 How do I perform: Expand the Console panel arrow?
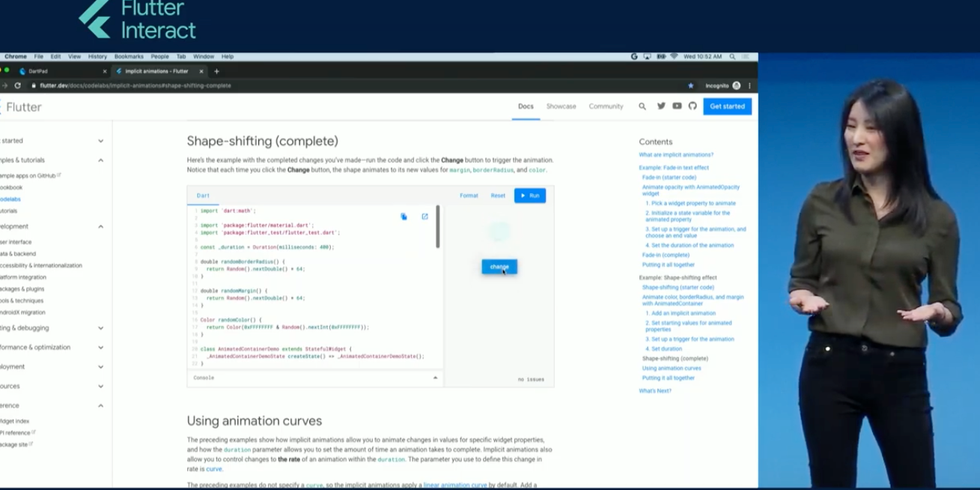point(435,378)
